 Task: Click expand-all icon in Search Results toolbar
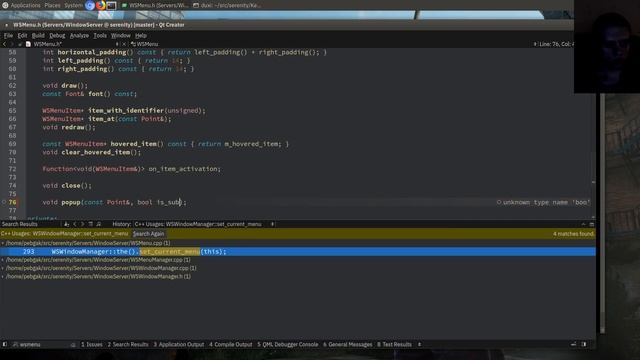click(x=91, y=224)
